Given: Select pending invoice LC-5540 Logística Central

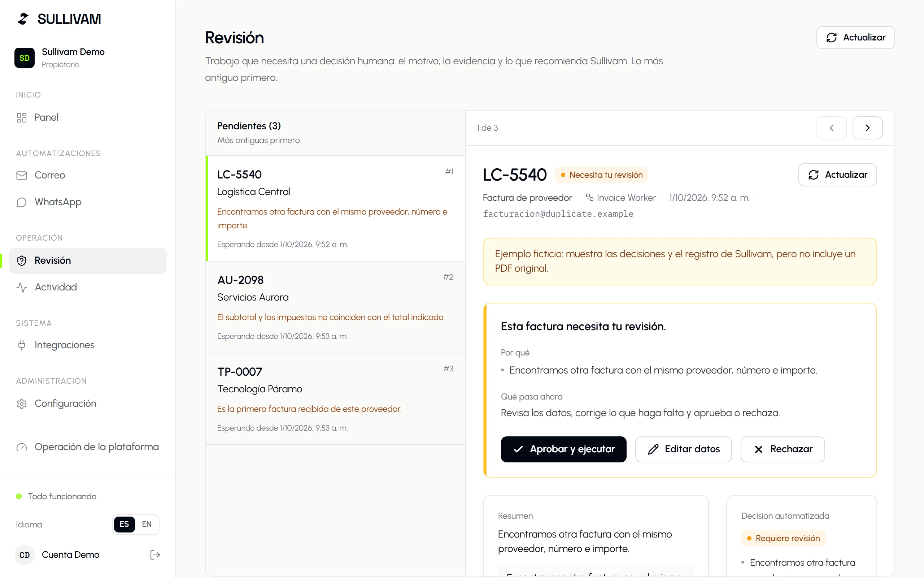Looking at the screenshot, I should click(335, 208).
